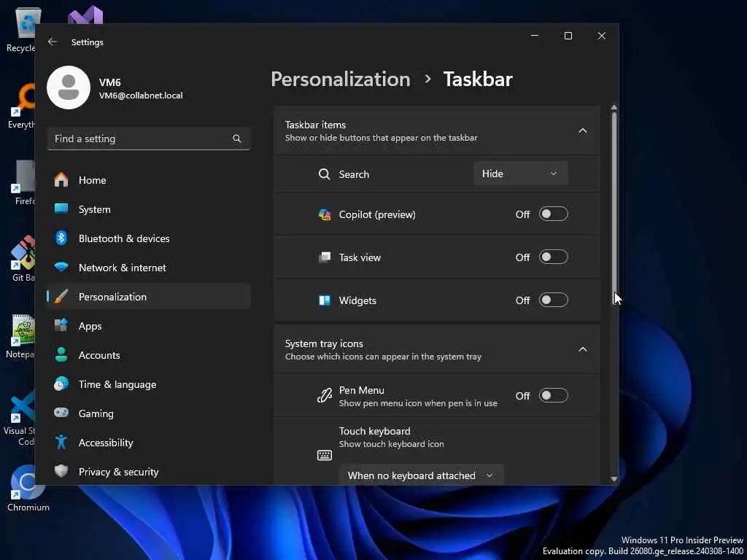Screen dimensions: 747x560
Task: Open the Search Hide dropdown
Action: 520,174
